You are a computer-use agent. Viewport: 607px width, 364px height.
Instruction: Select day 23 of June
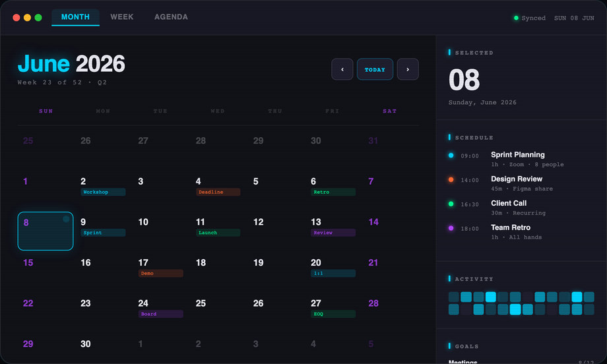point(86,303)
